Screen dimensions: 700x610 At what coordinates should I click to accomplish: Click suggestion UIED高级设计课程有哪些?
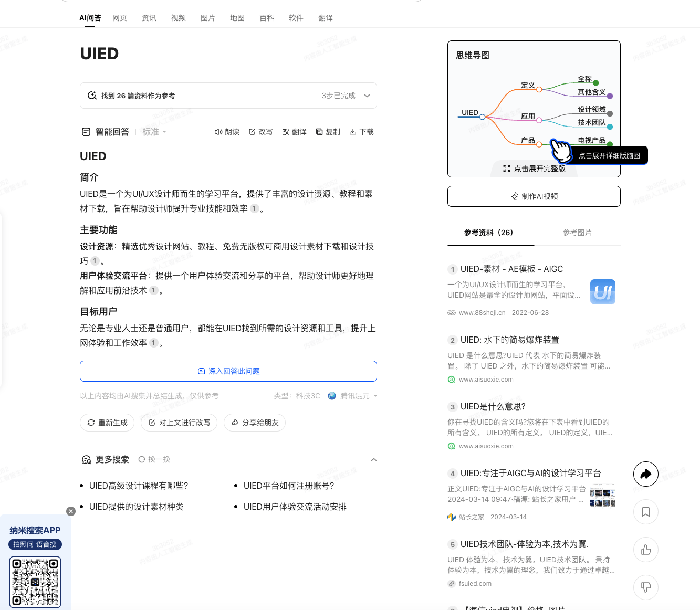pos(139,486)
